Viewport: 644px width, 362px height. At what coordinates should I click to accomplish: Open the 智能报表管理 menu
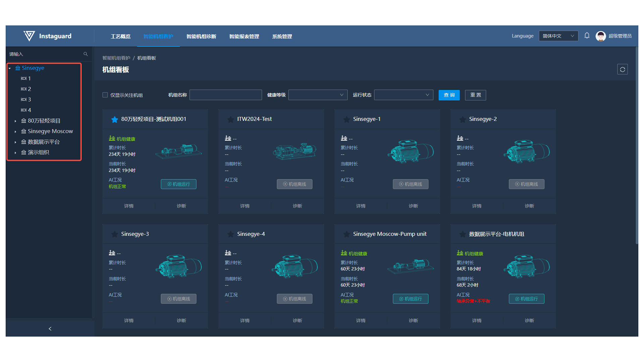click(x=244, y=36)
